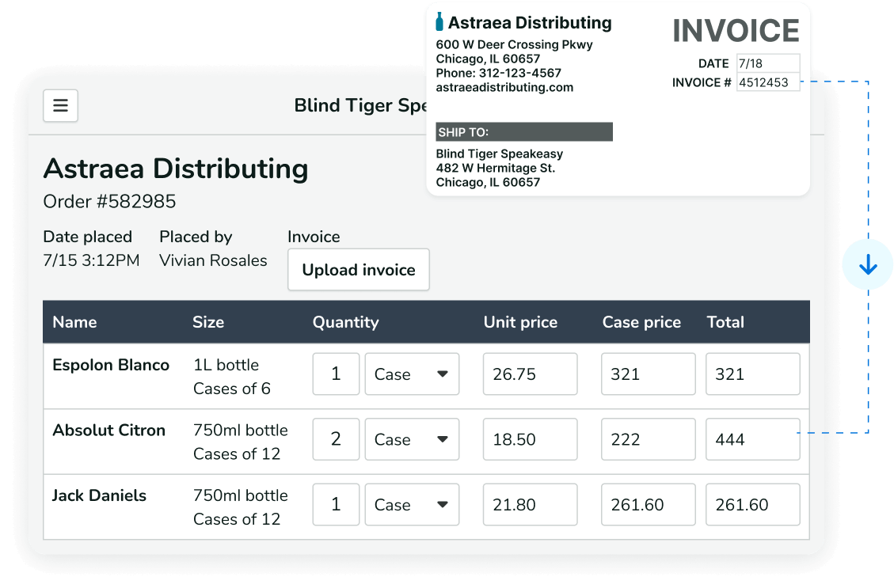894x588 pixels.
Task: Open the Case dropdown for Absolut Citron
Action: (411, 438)
